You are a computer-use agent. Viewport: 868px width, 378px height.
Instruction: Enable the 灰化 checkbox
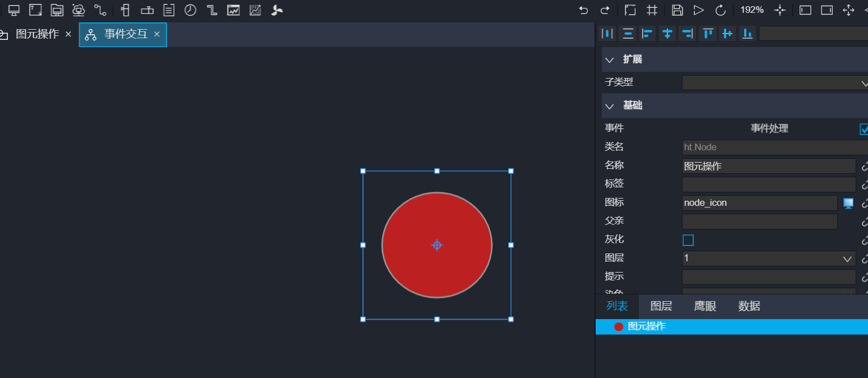[688, 240]
